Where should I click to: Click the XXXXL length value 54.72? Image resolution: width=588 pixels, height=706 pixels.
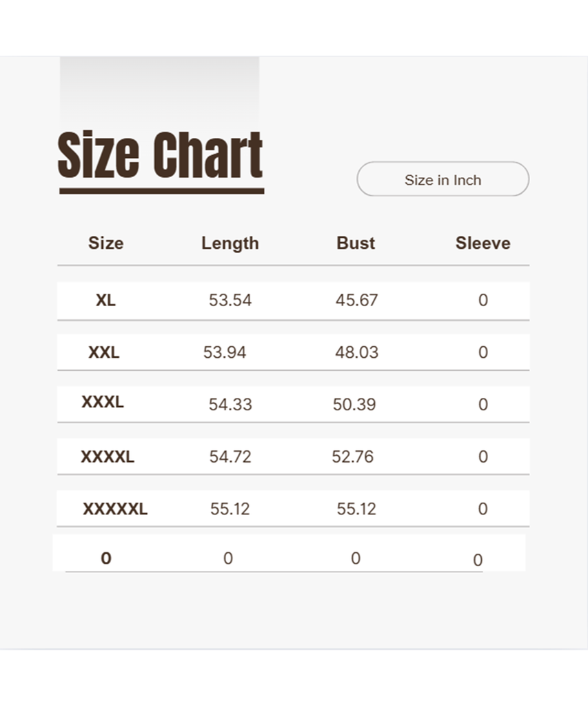(230, 456)
